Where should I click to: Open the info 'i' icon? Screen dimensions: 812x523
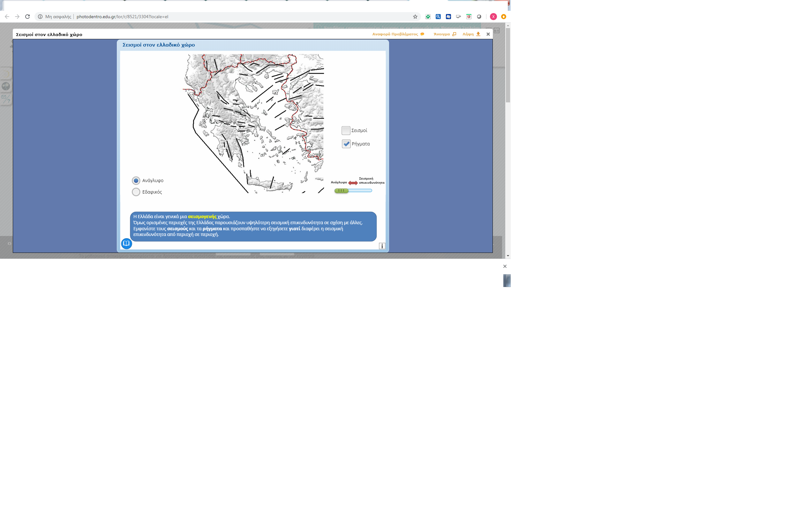click(x=382, y=246)
